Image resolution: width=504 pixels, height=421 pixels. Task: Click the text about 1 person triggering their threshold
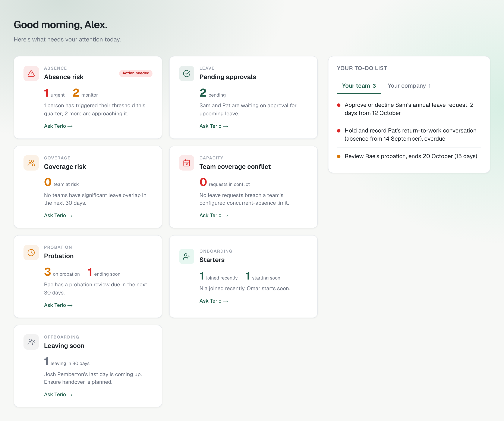(x=95, y=109)
